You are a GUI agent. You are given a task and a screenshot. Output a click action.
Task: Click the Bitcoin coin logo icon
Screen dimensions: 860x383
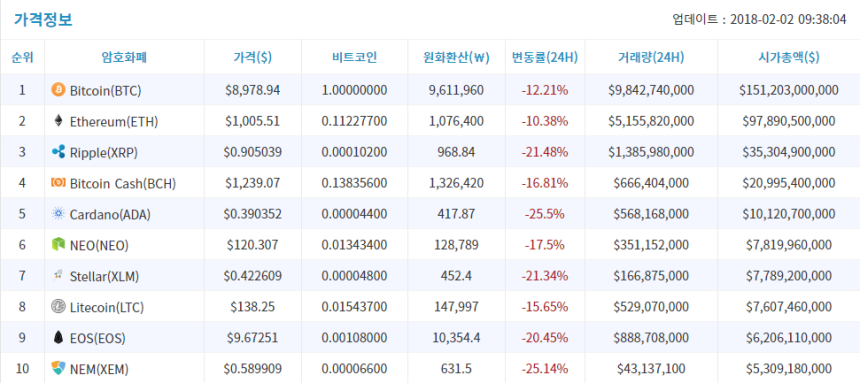pyautogui.click(x=58, y=90)
